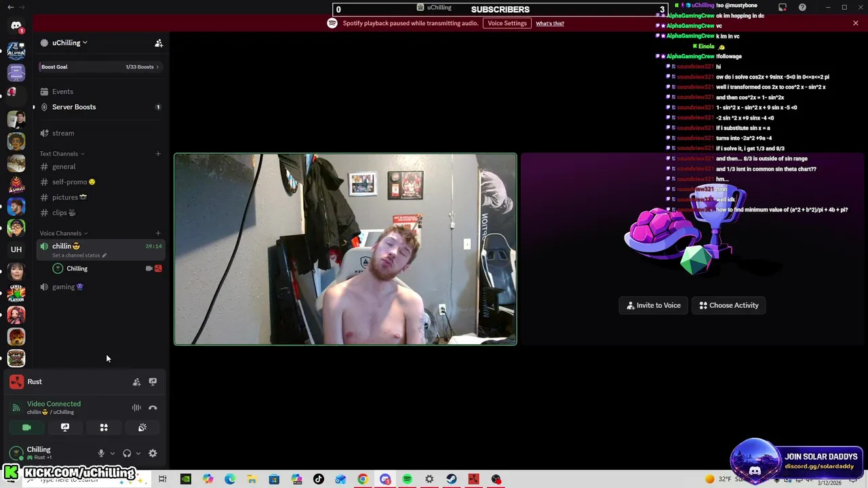Viewport: 868px width, 488px height.
Task: Join the gaming voice channel
Action: point(100,287)
